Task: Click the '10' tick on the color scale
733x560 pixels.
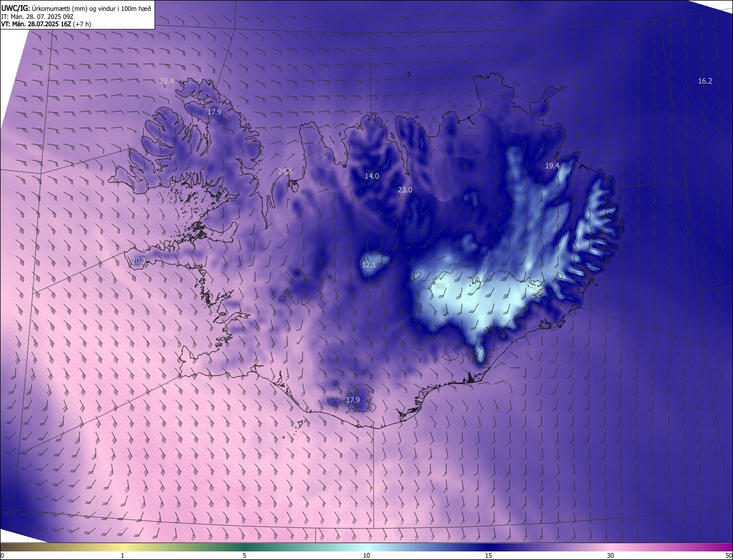Action: pos(366,555)
